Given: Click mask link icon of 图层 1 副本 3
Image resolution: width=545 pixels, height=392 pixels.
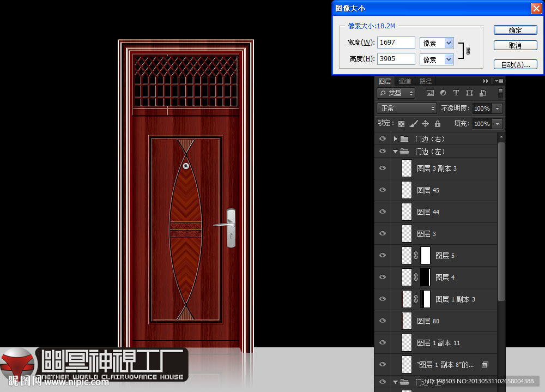Looking at the screenshot, I should [x=416, y=299].
